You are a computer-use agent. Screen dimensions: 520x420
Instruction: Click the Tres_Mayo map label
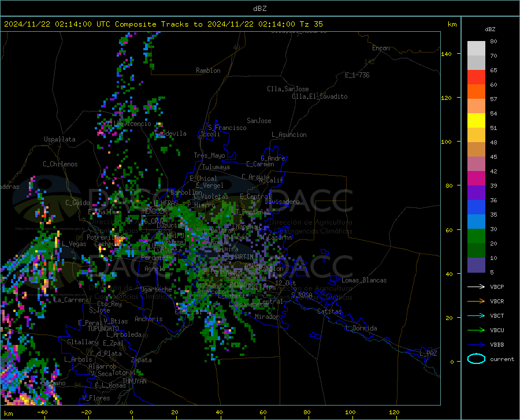tap(209, 155)
